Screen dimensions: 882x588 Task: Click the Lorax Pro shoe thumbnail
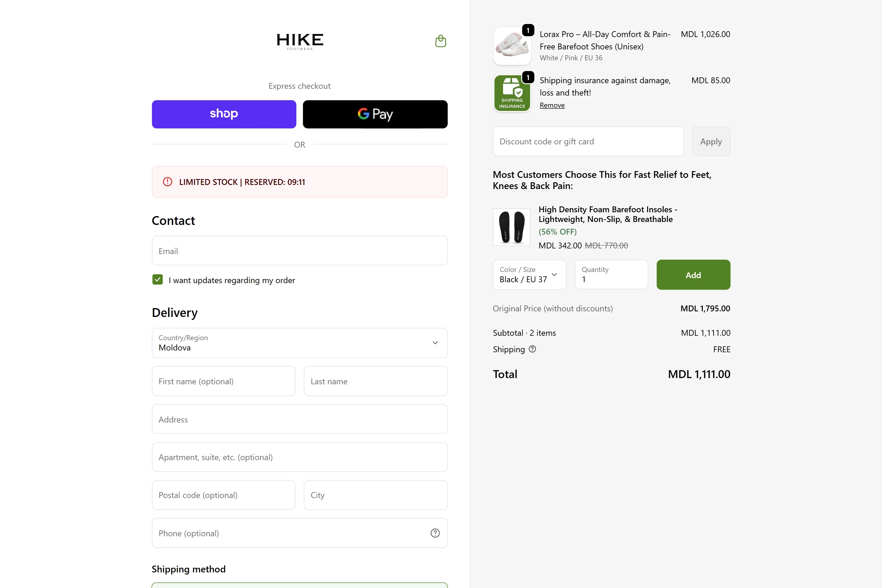point(512,46)
